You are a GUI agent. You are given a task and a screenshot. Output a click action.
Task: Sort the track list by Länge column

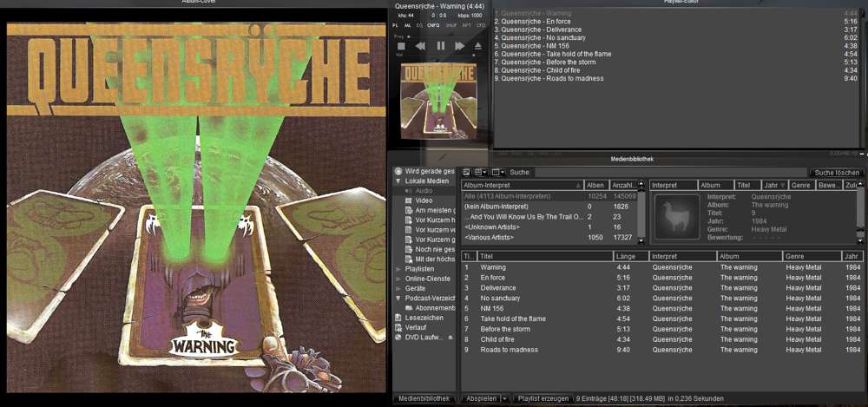(x=631, y=256)
